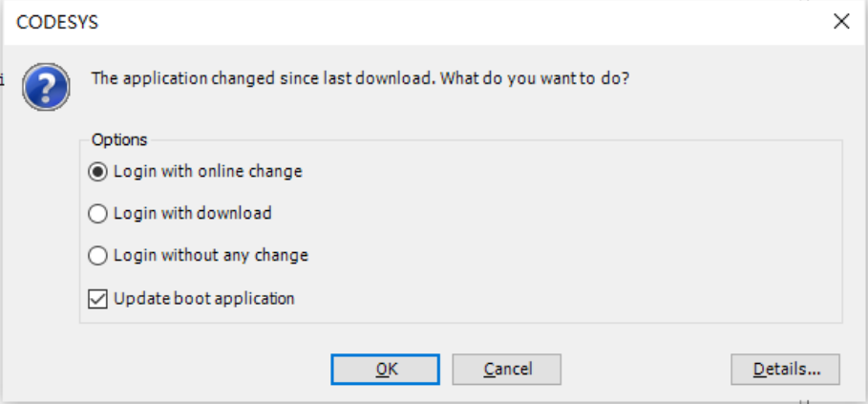Confirm with the OK button

tap(386, 370)
